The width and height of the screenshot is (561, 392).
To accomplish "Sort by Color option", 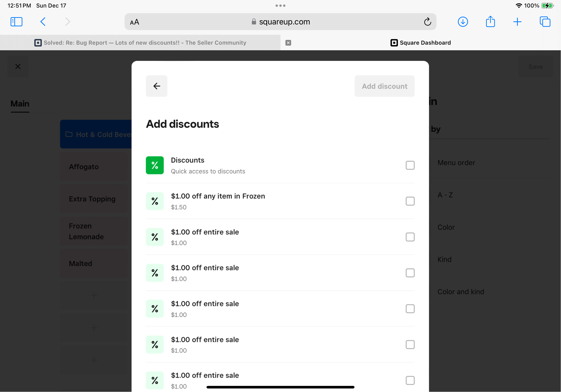I will click(446, 227).
